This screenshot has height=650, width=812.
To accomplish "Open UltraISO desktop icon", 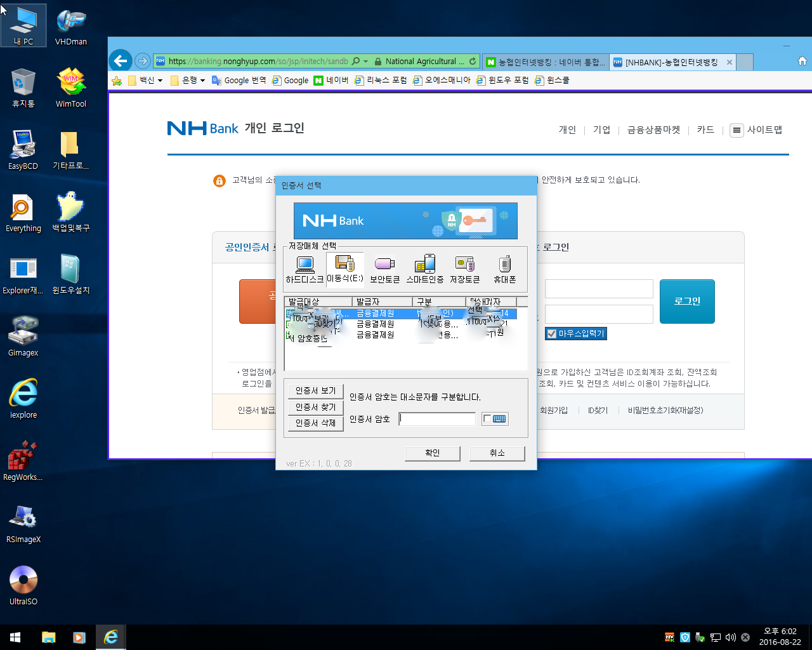I will (x=23, y=587).
